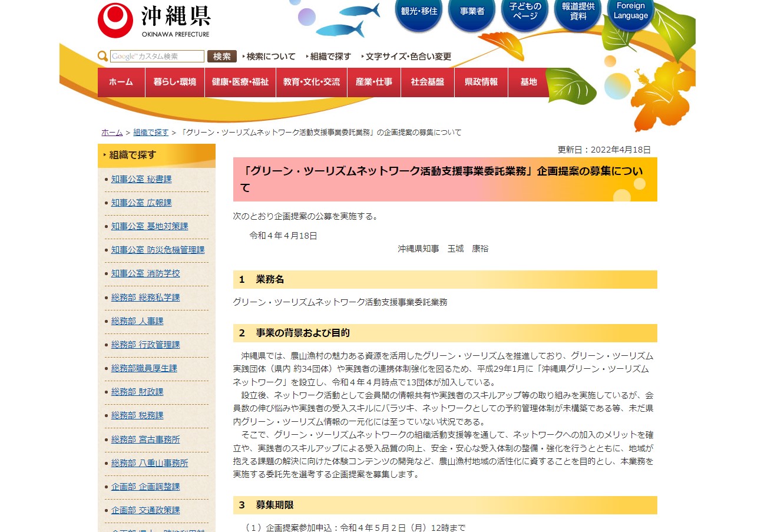The width and height of the screenshot is (761, 532).
Task: Select the 産業・仕事 navigation tab
Action: [x=373, y=82]
